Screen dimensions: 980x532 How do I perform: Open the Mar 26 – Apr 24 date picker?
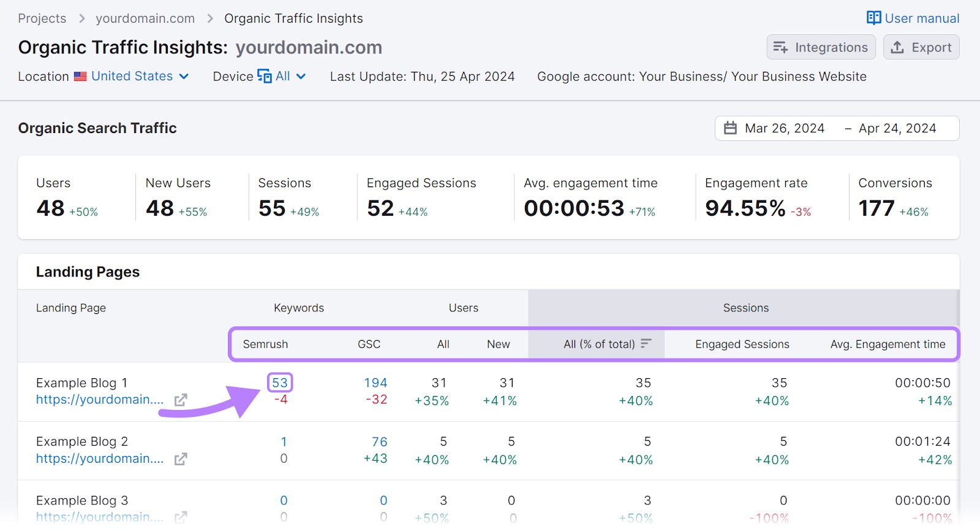(x=837, y=128)
